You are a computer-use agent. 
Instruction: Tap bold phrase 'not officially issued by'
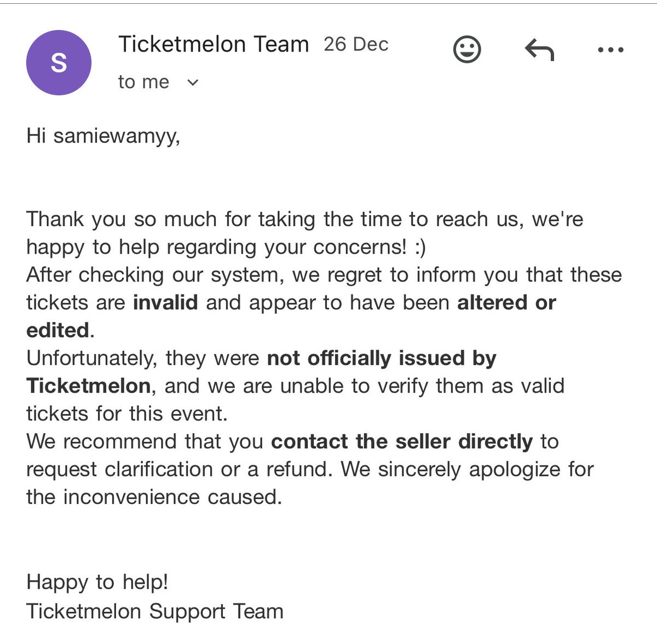tap(382, 358)
